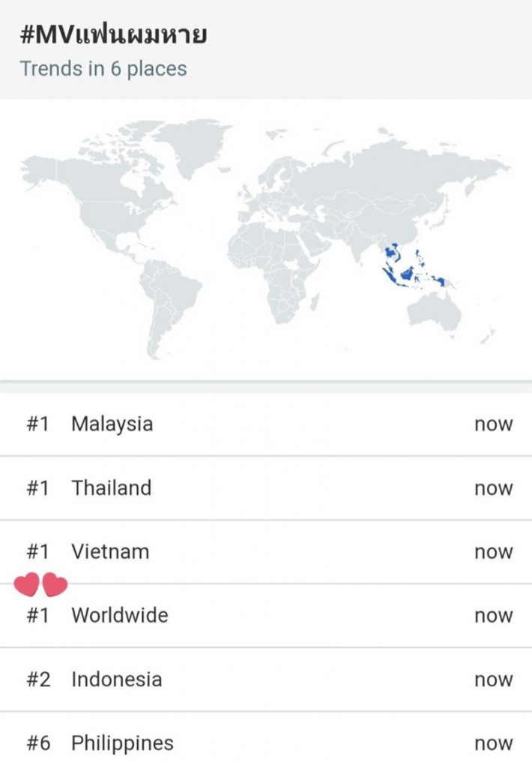Click the pink double hearts emoji
Image resolution: width=532 pixels, height=768 pixels.
tap(40, 584)
